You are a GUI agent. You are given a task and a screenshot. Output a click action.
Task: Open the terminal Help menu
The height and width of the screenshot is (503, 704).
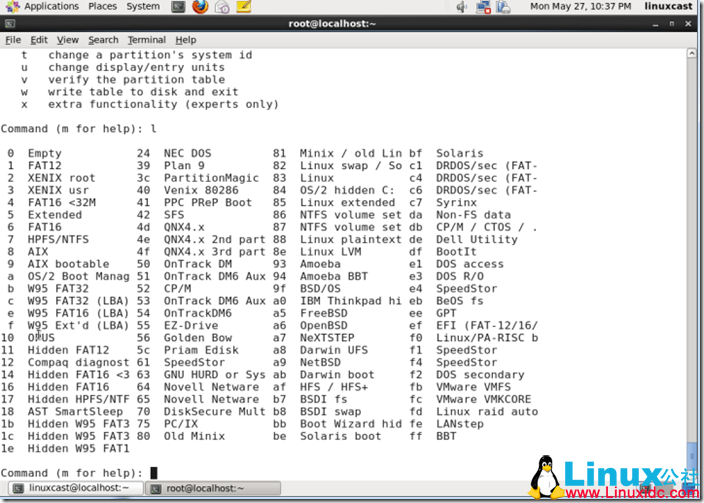coord(186,40)
